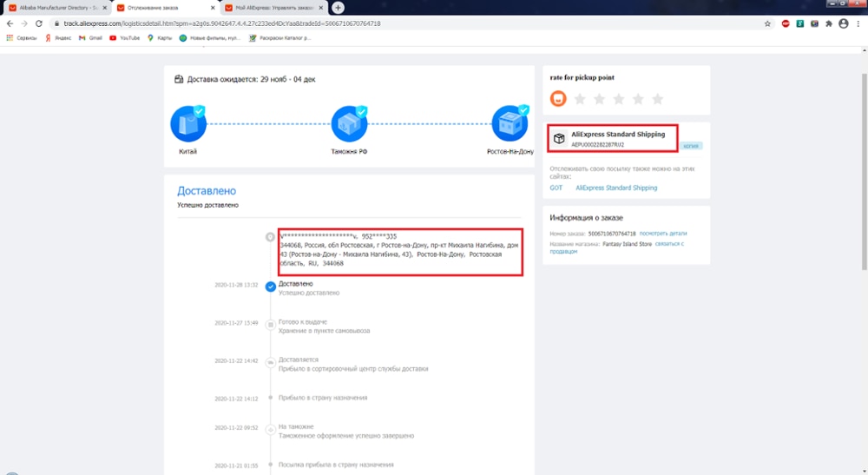Screen dimensions: 868x475
Task: Click the Ростов-На-Дону destination icon
Action: coord(510,124)
